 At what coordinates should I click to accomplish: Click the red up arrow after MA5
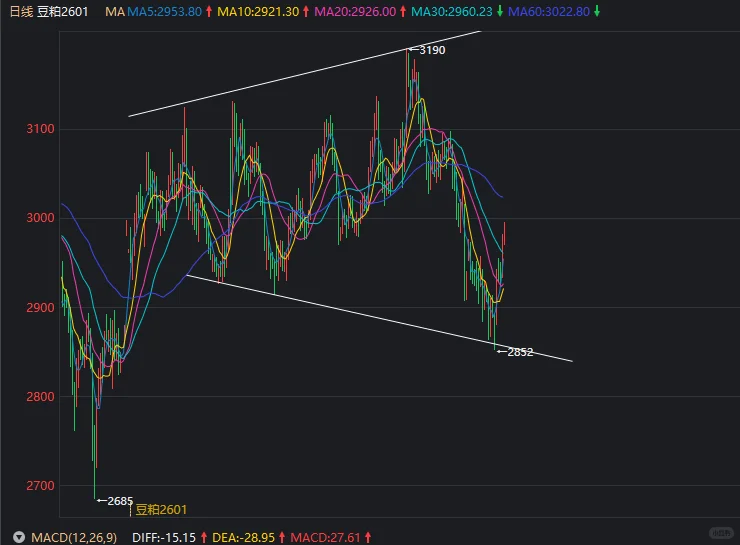(209, 11)
